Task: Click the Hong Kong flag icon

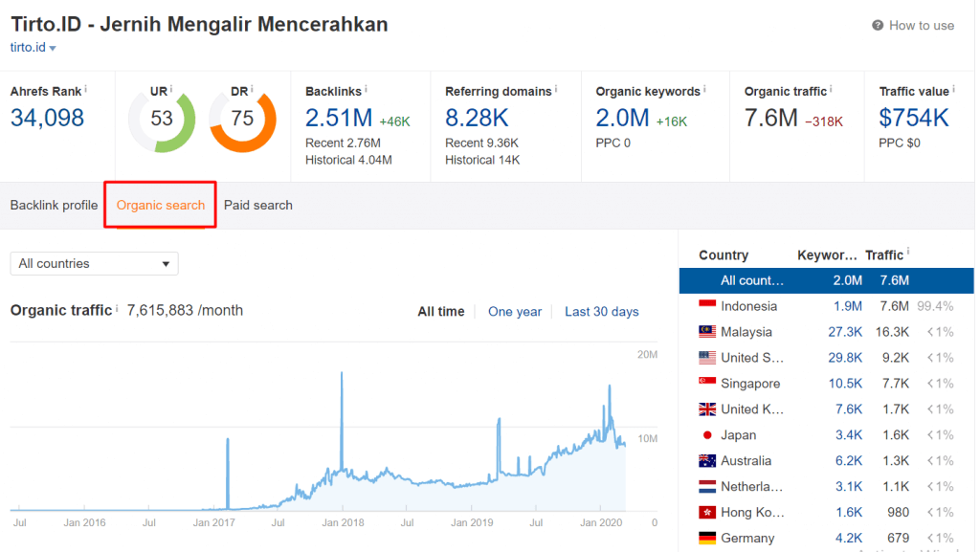Action: (707, 512)
